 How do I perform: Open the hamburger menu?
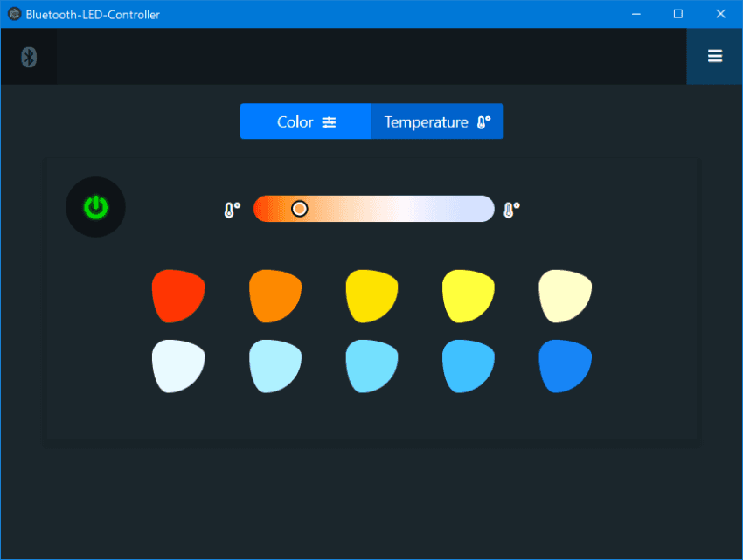coord(715,56)
